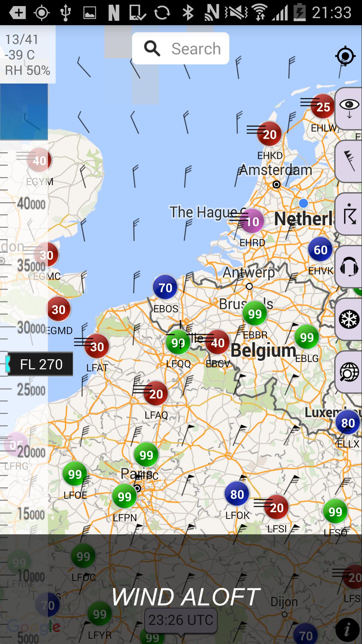Tap the blue wind preview thumbnail
Screen dimensions: 362x644
point(24,111)
